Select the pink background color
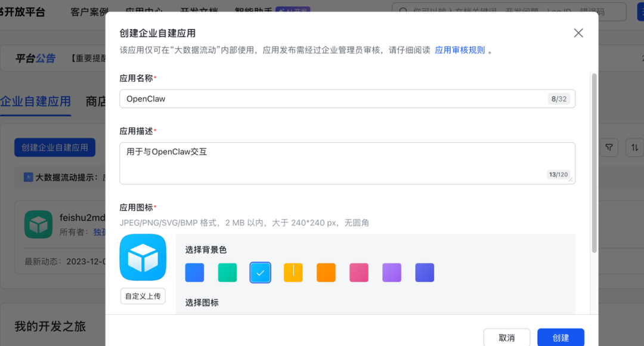 (358, 273)
